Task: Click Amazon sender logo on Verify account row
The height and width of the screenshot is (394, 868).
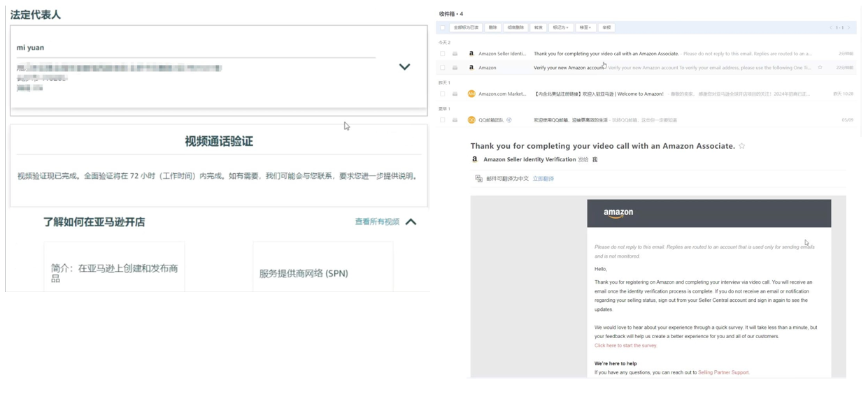Action: (471, 68)
